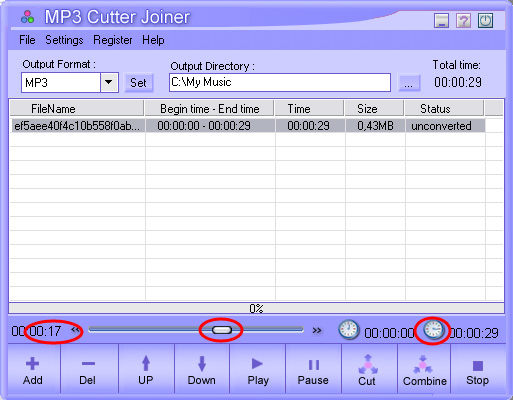513x400 pixels.
Task: Click the help question mark icon
Action: tap(463, 21)
